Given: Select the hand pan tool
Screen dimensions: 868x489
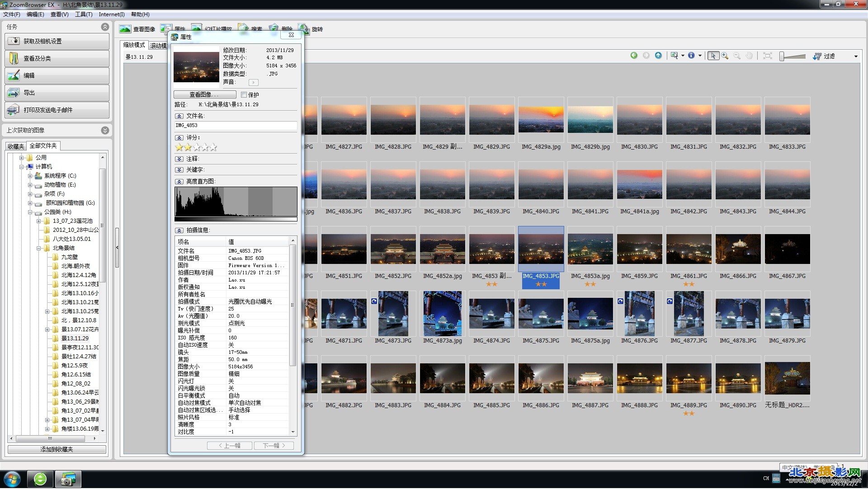Looking at the screenshot, I should click(749, 56).
